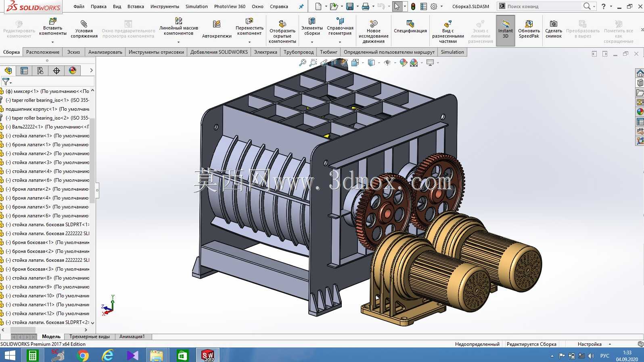Select подшипник корпус<1> tree item
The image size is (644, 362).
48,109
